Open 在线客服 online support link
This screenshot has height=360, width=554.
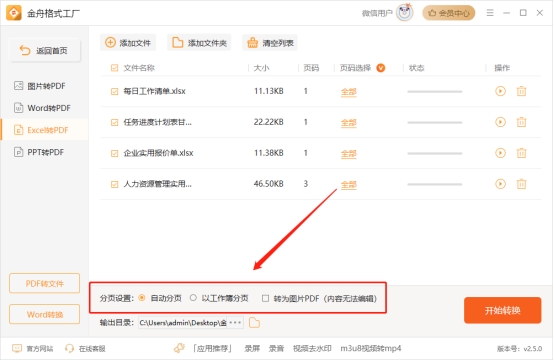[85, 348]
